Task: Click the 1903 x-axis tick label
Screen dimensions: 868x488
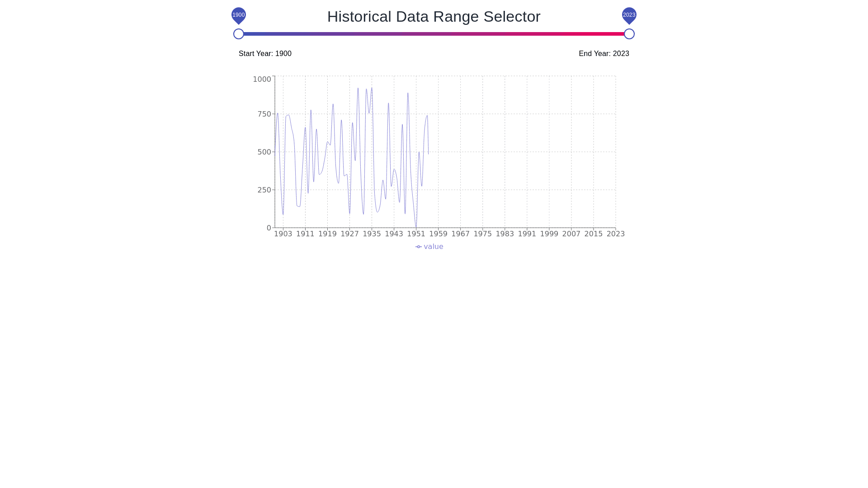Action: click(x=283, y=234)
